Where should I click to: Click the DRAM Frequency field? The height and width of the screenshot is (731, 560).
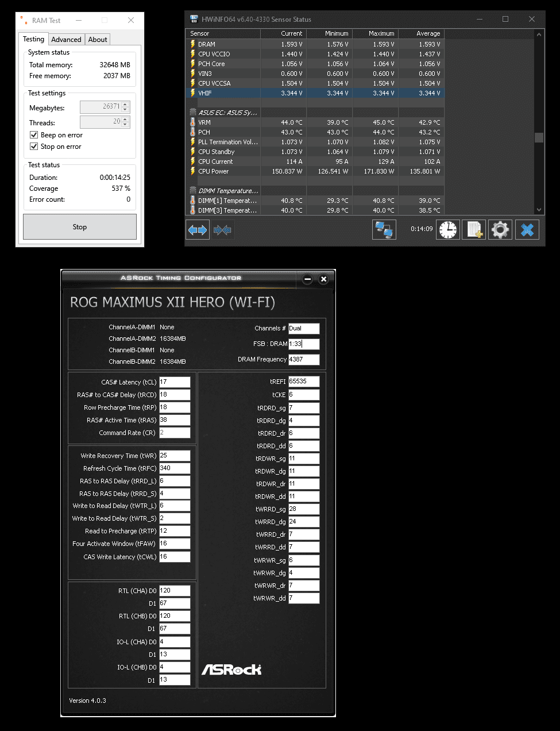click(x=304, y=360)
